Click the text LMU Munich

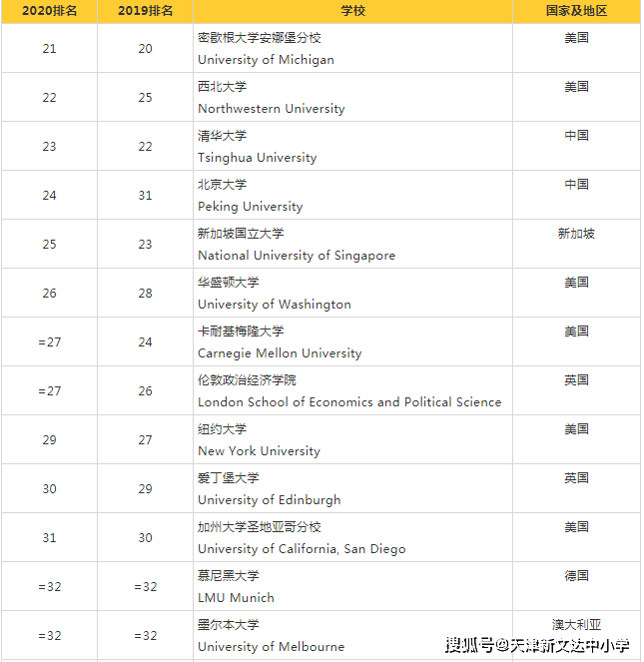[x=236, y=598]
